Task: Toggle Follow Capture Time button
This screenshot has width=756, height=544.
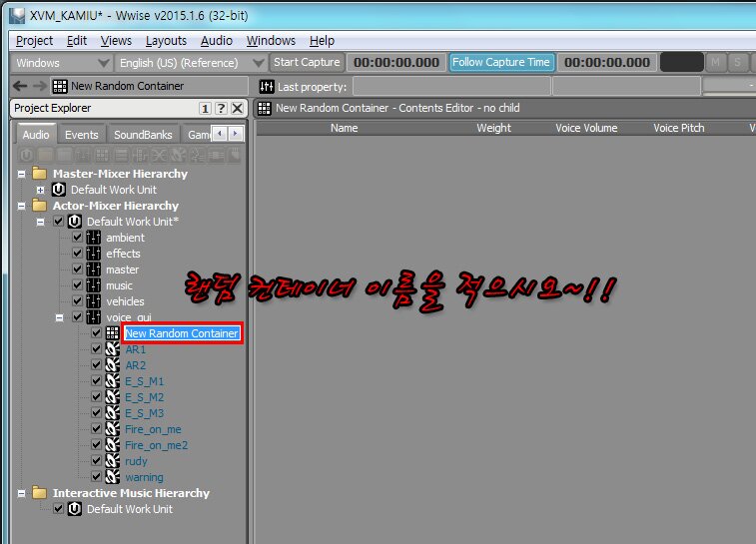Action: point(501,62)
